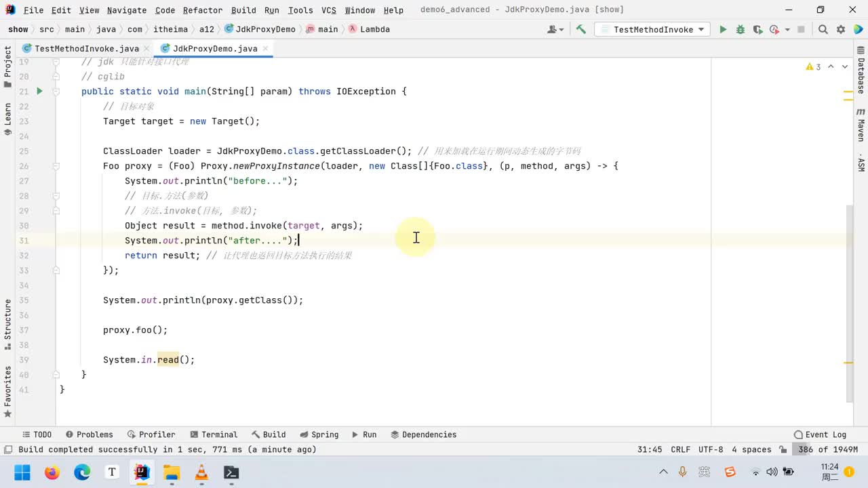
Task: Click the fold end marker at line 40
Action: pos(56,375)
